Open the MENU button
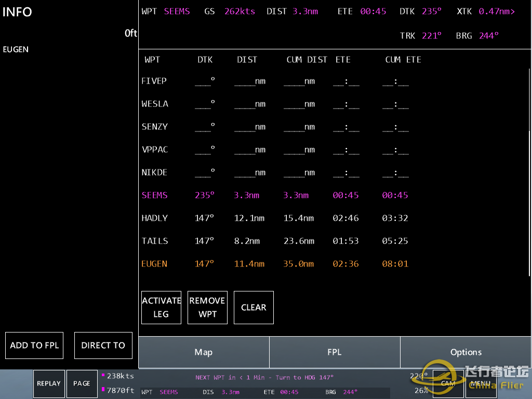The width and height of the screenshot is (532, 399). click(x=481, y=383)
